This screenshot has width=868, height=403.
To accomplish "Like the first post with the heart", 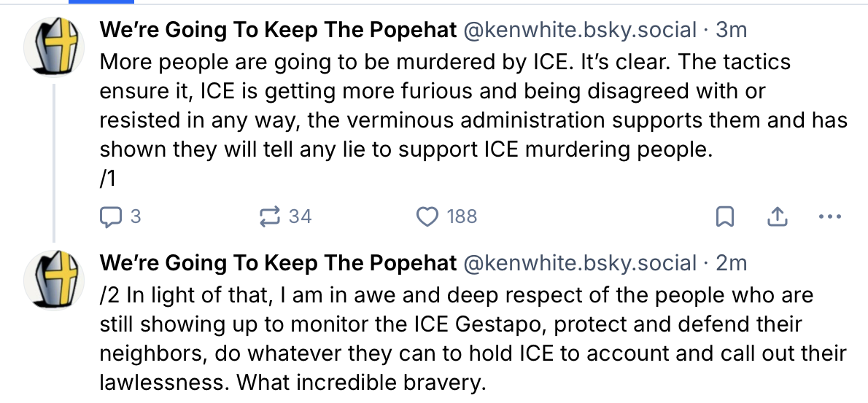I will (x=426, y=216).
